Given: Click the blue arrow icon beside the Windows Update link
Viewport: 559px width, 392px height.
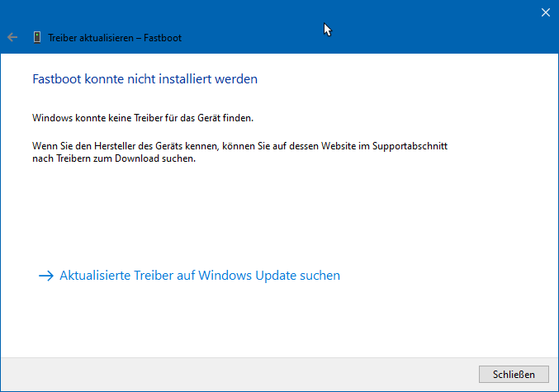Looking at the screenshot, I should (x=45, y=276).
